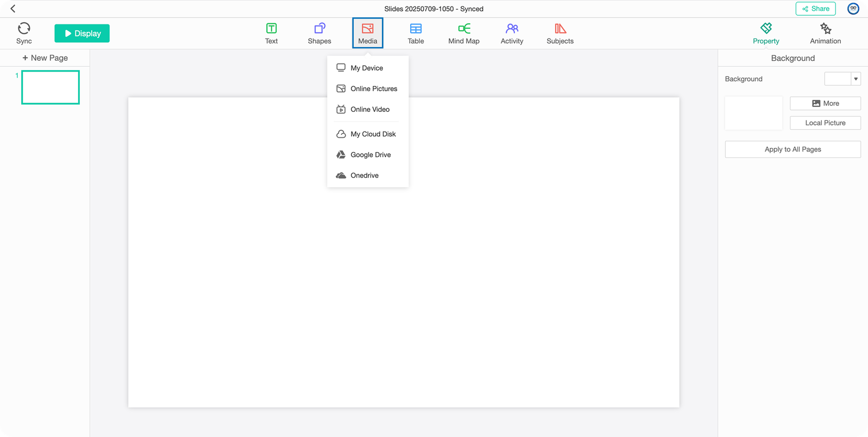
Task: Pick Google Drive from Media menu
Action: (371, 155)
